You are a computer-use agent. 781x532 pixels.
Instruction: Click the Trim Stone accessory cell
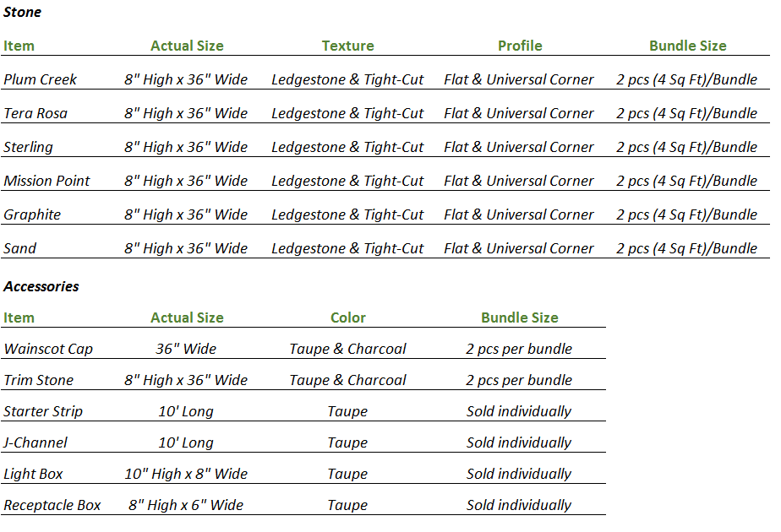coord(39,380)
